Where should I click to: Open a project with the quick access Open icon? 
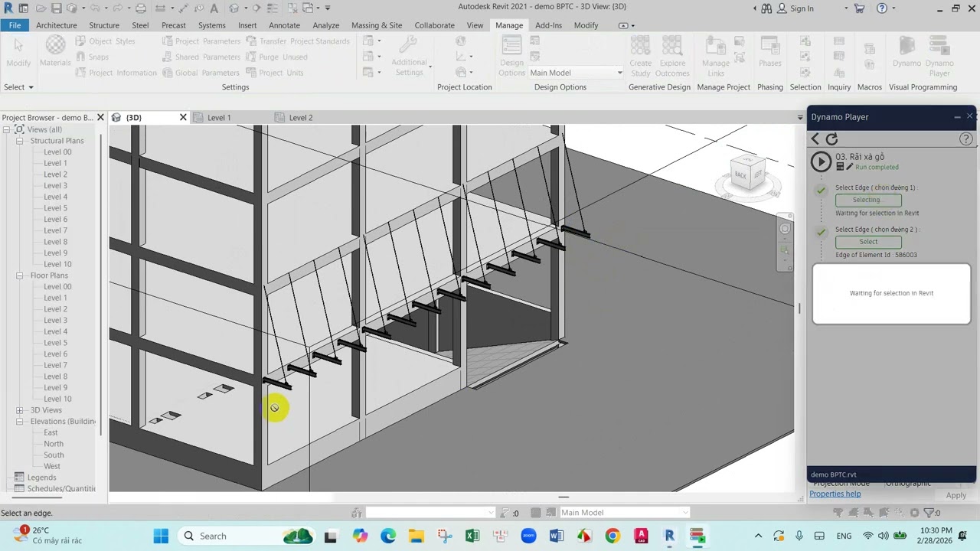[41, 8]
